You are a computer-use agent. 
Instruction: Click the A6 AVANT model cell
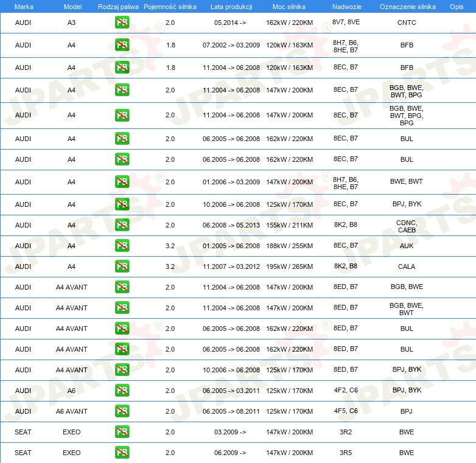[72, 411]
